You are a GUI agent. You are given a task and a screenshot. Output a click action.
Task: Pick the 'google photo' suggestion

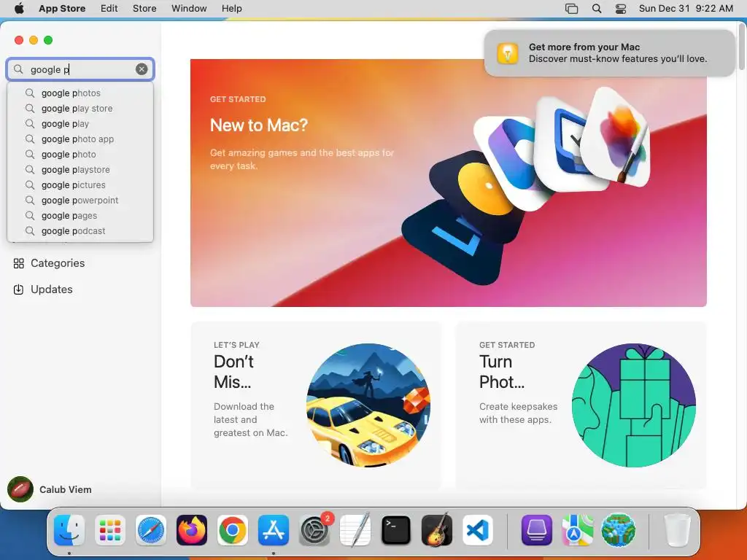(x=80, y=154)
